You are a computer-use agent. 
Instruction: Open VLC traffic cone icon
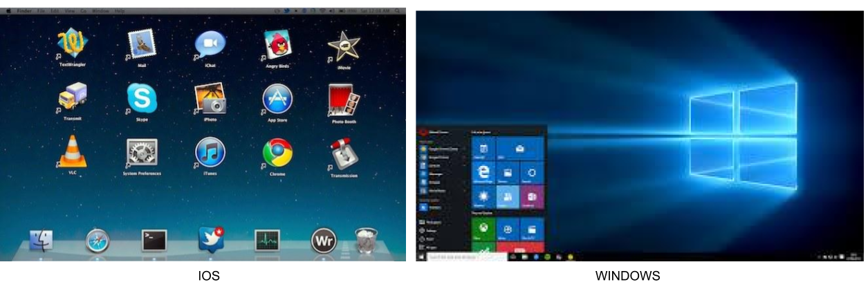pyautogui.click(x=72, y=151)
